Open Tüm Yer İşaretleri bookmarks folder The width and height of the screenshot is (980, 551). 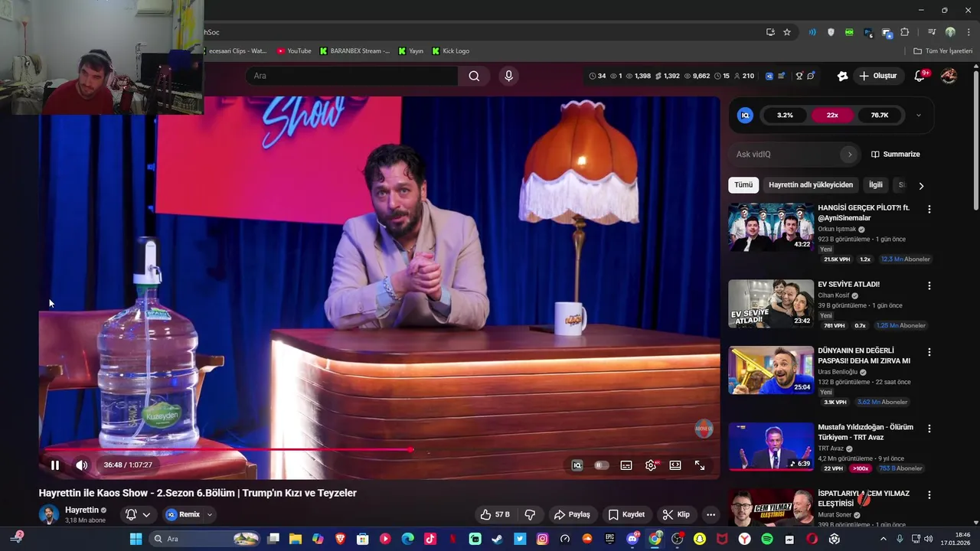click(x=942, y=51)
